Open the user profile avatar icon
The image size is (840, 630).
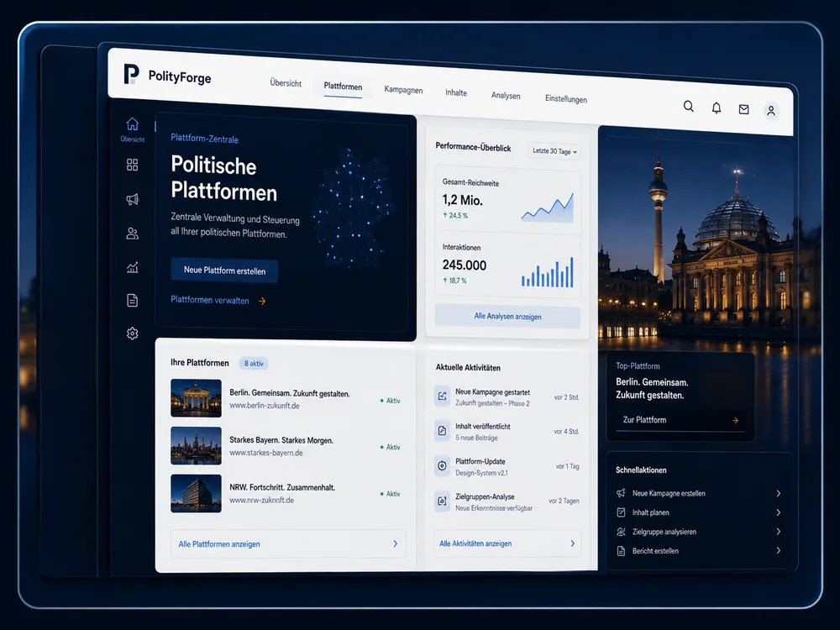[771, 110]
